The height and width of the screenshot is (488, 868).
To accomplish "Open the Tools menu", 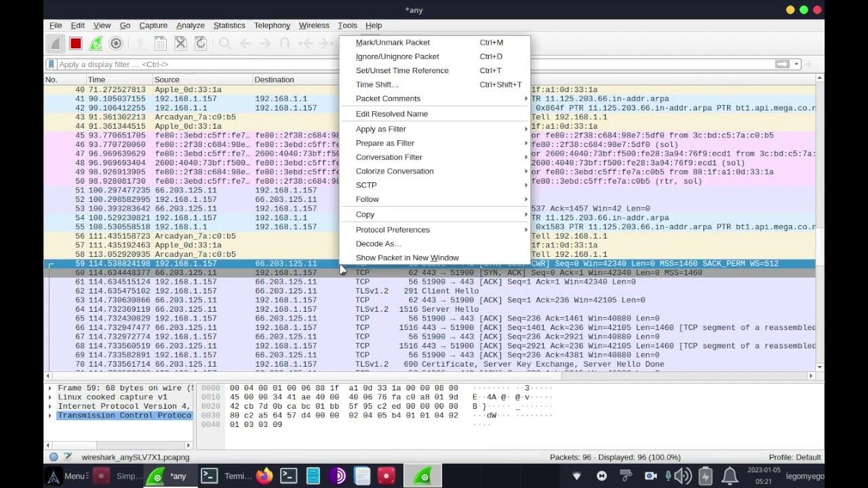I will (x=347, y=25).
